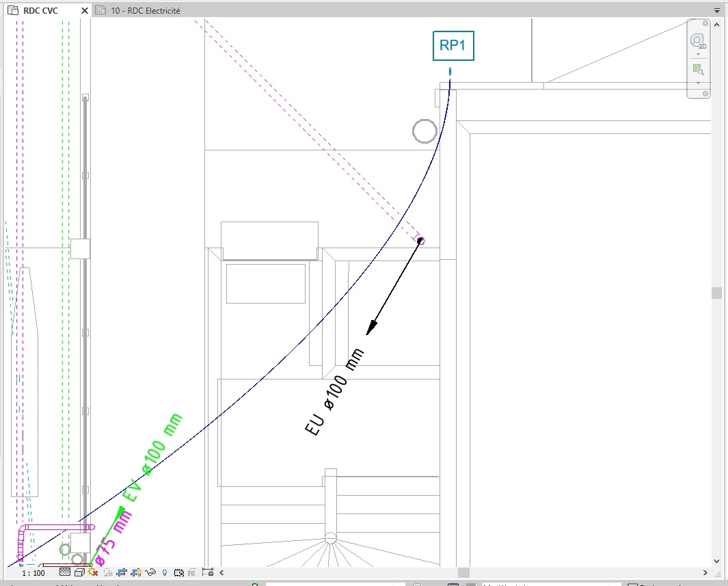
Task: Click the RP1 tag label box
Action: point(453,46)
